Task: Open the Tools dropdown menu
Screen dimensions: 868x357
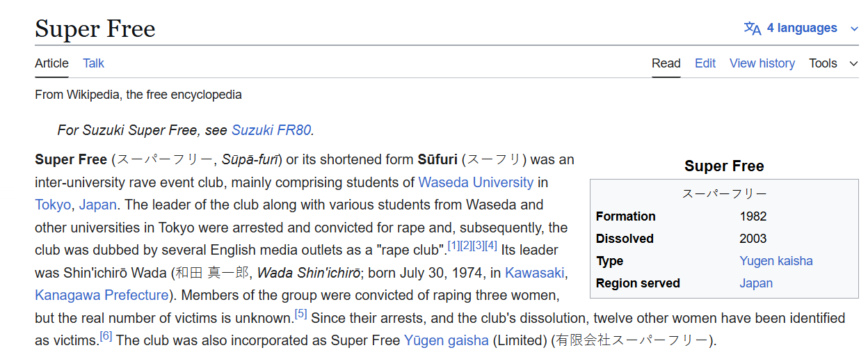Action: [833, 63]
